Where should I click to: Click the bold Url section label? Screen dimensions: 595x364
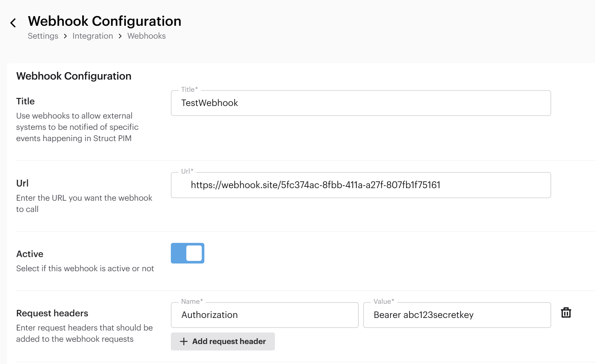[x=22, y=183]
